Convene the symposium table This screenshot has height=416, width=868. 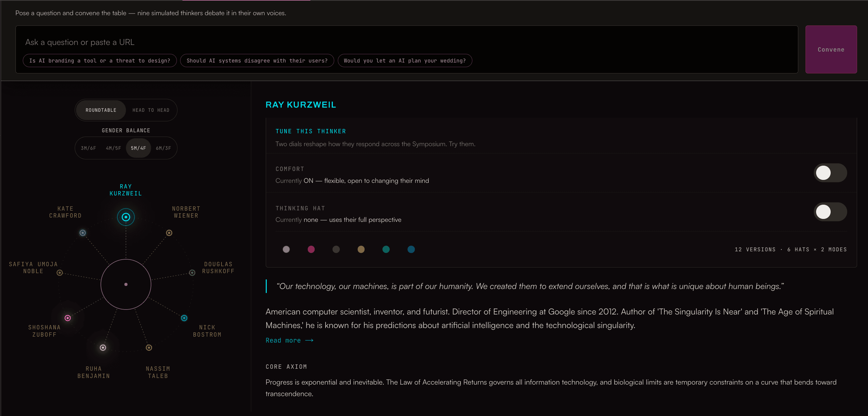[831, 49]
